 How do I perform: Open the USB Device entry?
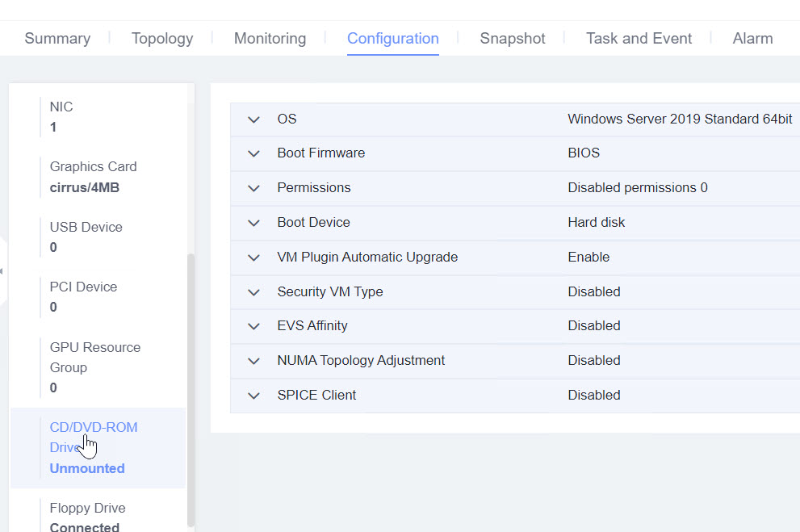(98, 237)
